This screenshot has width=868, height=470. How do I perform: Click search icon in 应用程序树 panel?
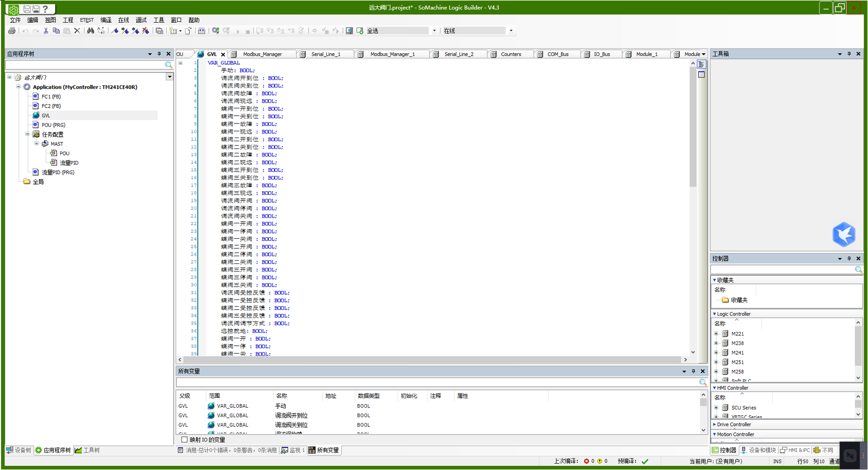(169, 65)
